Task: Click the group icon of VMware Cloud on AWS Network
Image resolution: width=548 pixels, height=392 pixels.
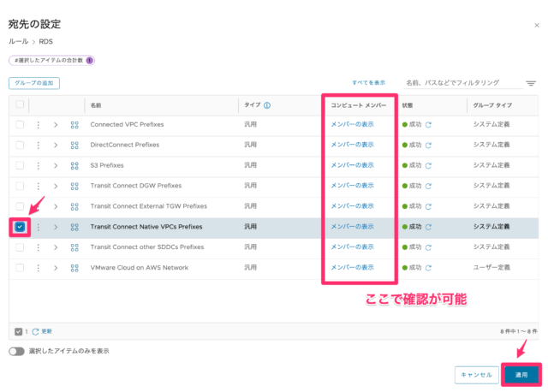Action: pyautogui.click(x=74, y=268)
